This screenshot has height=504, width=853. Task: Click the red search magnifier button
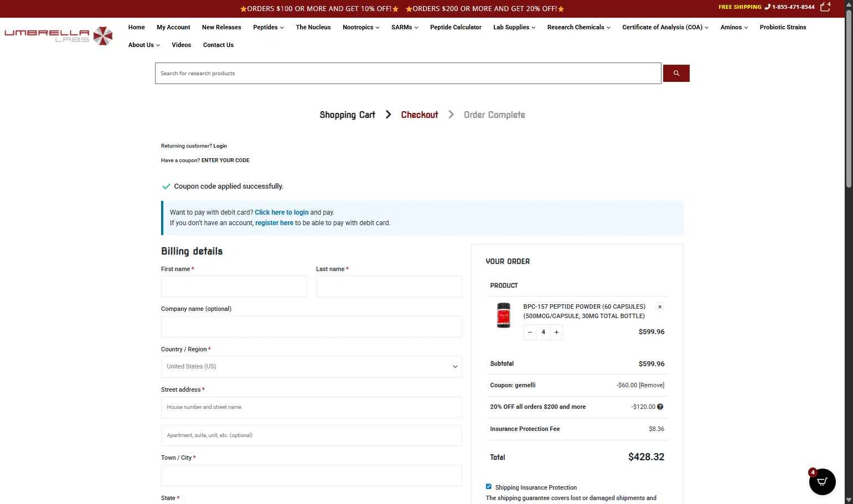click(x=676, y=73)
